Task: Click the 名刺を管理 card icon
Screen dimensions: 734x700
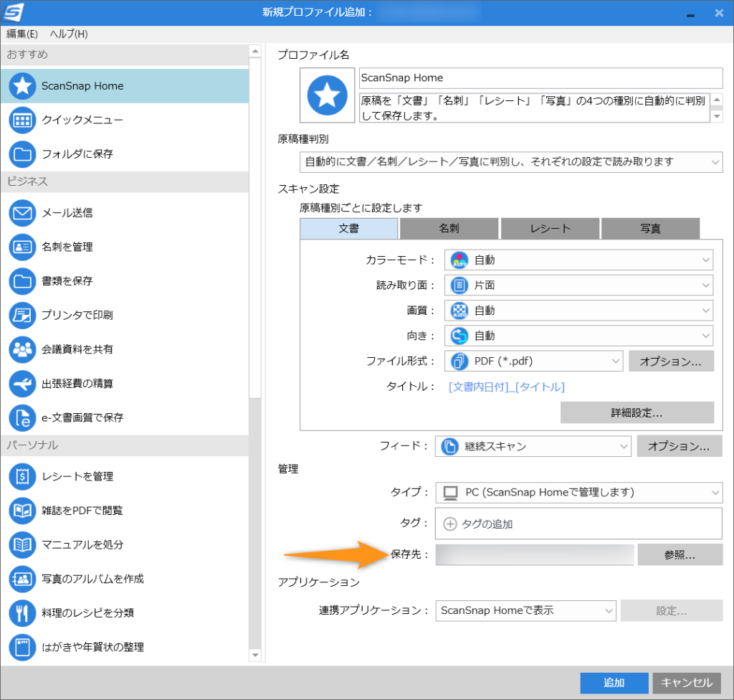Action: click(22, 247)
